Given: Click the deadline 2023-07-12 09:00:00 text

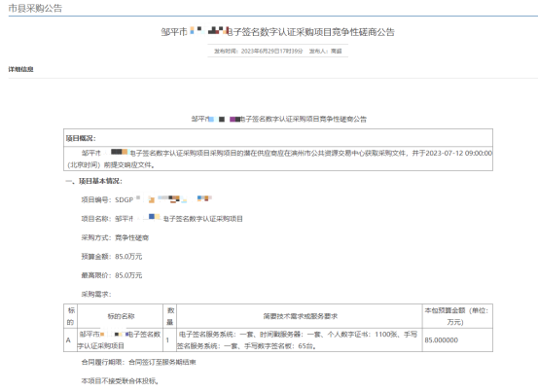Looking at the screenshot, I should click(x=459, y=153).
